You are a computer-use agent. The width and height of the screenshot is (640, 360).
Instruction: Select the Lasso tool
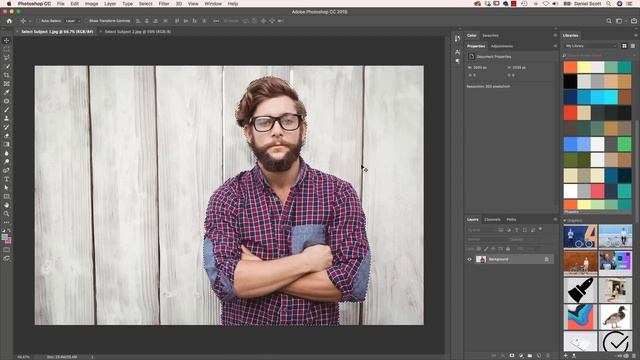pos(7,58)
